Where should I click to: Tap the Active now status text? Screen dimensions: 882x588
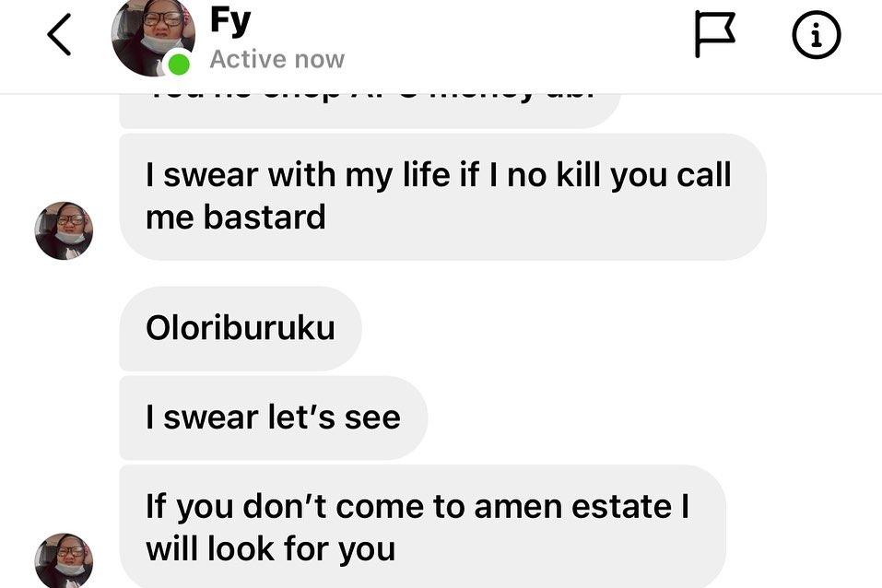click(x=276, y=59)
